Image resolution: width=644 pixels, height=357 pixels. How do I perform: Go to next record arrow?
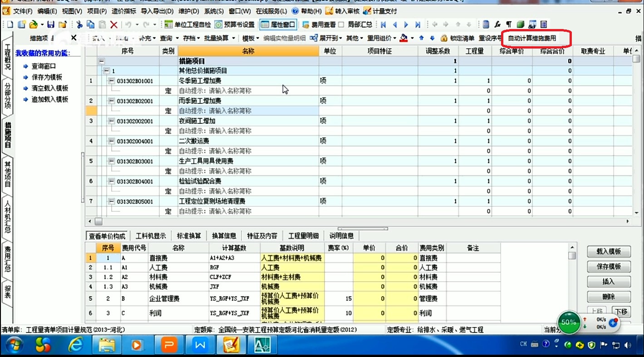(406, 24)
